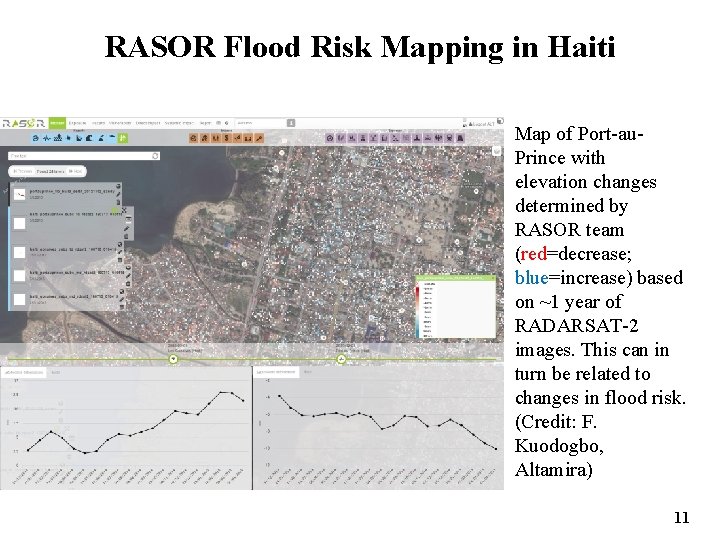Click the caption text 'RADARSAT-2'

point(576,326)
